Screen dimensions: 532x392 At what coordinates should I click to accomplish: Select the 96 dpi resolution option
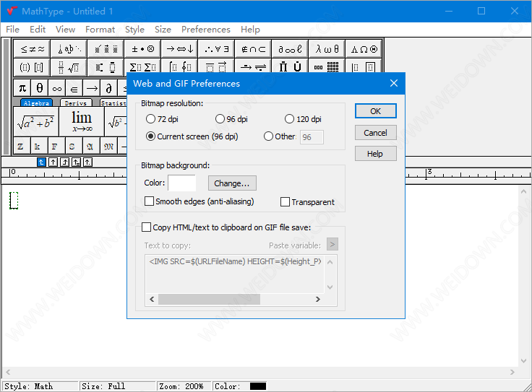point(231,119)
